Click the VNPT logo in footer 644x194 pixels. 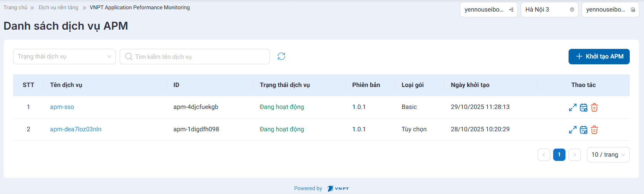338,188
